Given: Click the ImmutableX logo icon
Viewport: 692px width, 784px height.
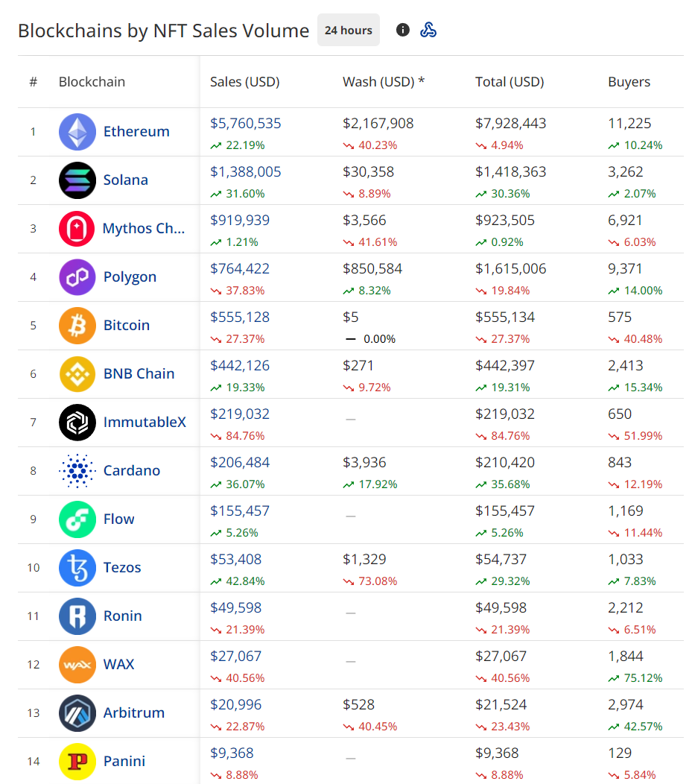Looking at the screenshot, I should (77, 423).
